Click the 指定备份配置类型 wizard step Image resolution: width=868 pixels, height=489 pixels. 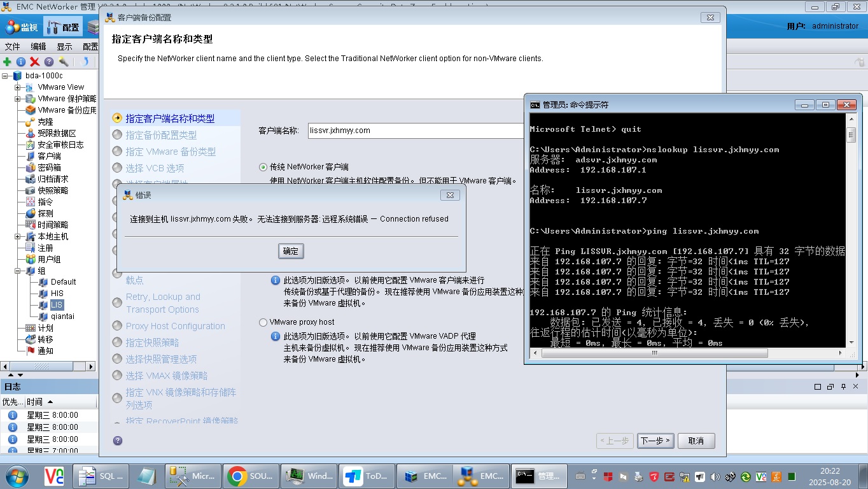pos(161,135)
